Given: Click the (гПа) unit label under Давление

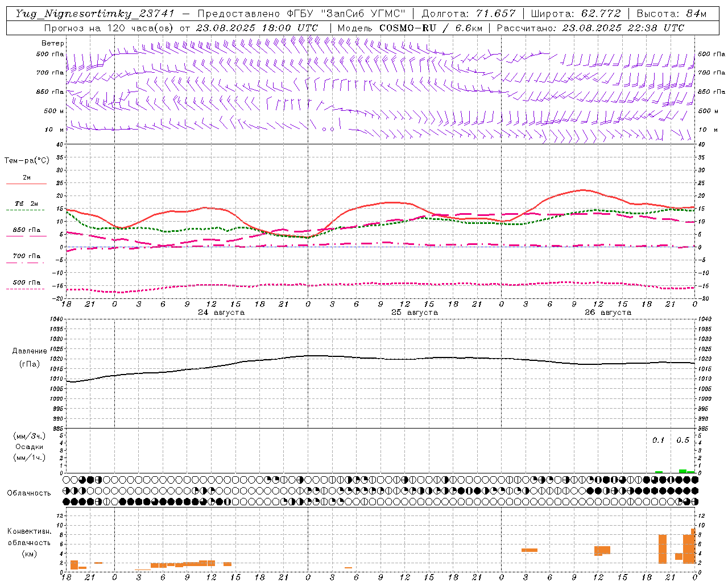Looking at the screenshot, I should click(x=30, y=364).
